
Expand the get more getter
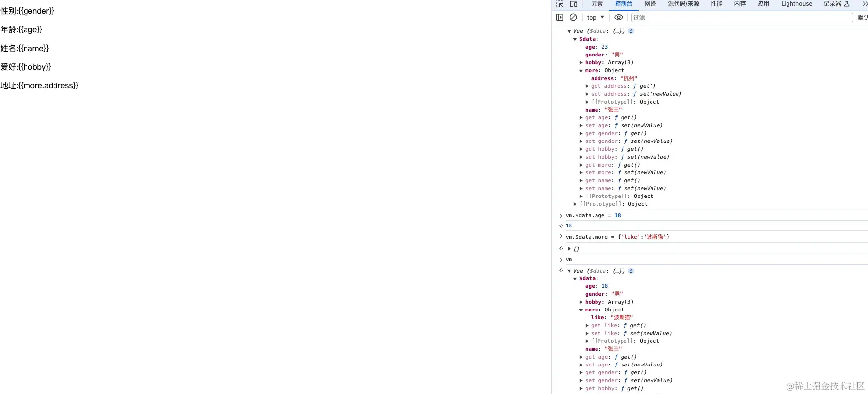(x=581, y=165)
